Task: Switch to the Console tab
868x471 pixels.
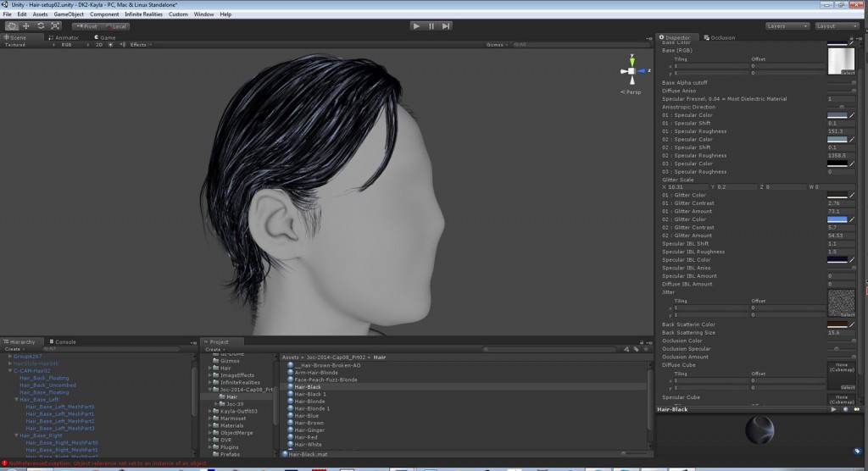Action: point(63,342)
